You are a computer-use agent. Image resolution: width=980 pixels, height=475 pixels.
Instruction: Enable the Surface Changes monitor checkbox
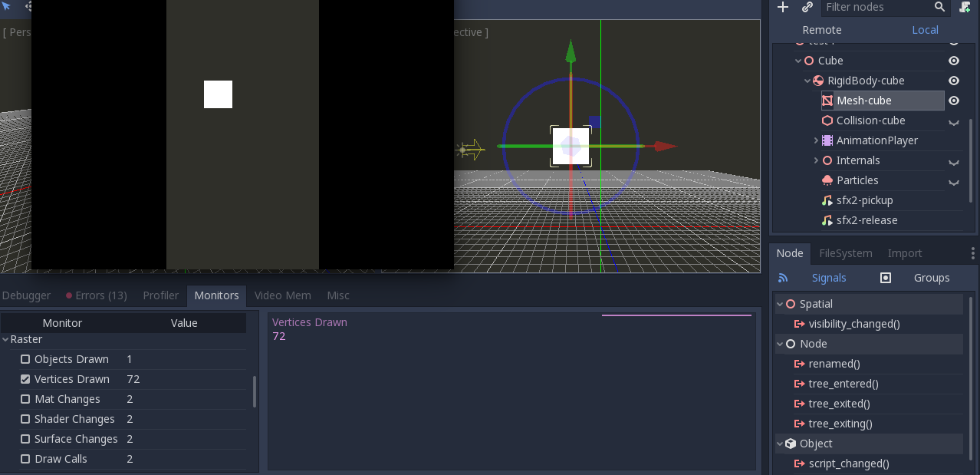(25, 439)
